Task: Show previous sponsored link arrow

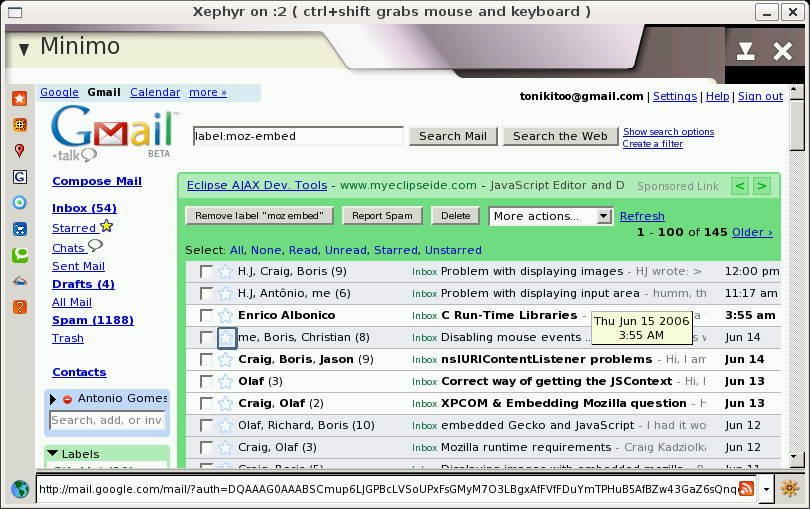Action: click(x=740, y=186)
